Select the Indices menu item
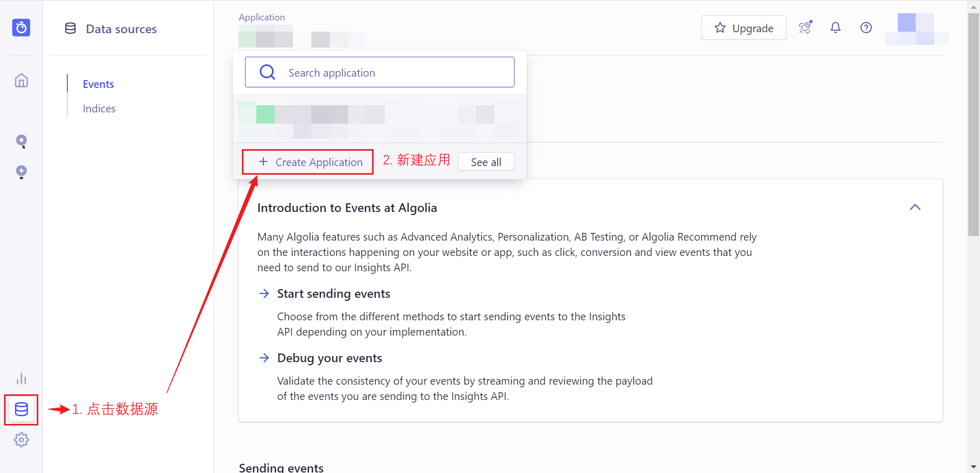The height and width of the screenshot is (473, 980). click(x=99, y=109)
